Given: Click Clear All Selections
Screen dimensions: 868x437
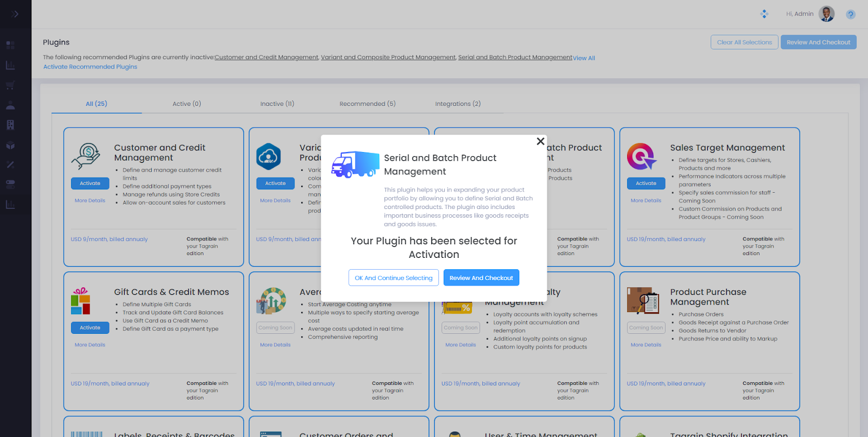Looking at the screenshot, I should (744, 42).
